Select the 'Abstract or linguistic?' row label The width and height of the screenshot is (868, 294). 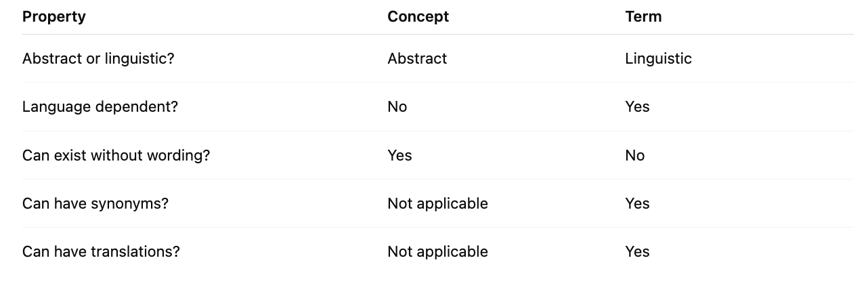click(98, 59)
